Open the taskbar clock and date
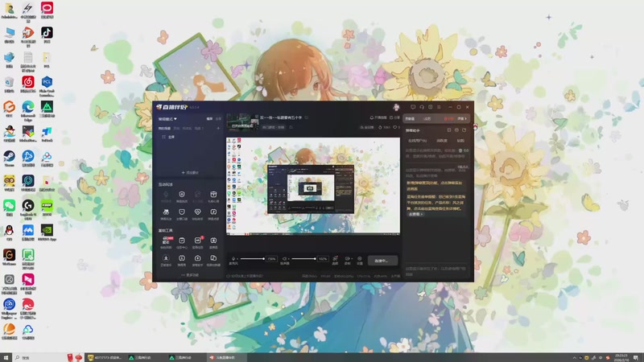 tap(621, 357)
